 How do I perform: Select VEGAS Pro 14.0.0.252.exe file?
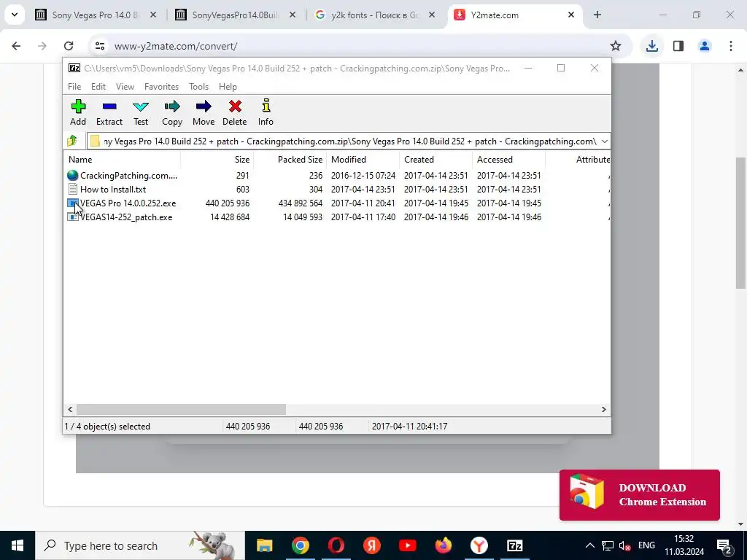(x=122, y=203)
